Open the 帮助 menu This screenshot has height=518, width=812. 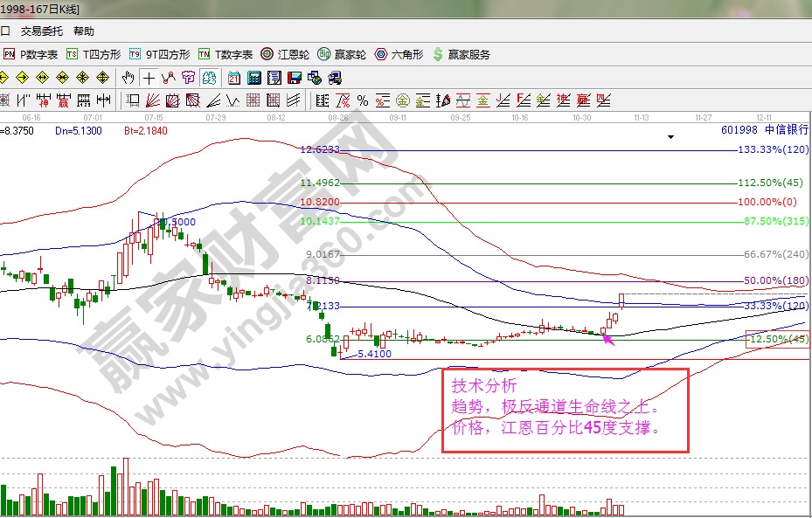[x=84, y=31]
